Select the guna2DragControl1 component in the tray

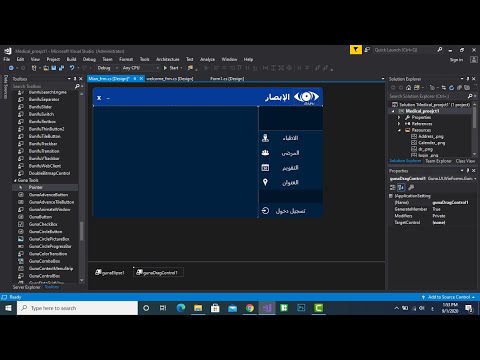[158, 272]
